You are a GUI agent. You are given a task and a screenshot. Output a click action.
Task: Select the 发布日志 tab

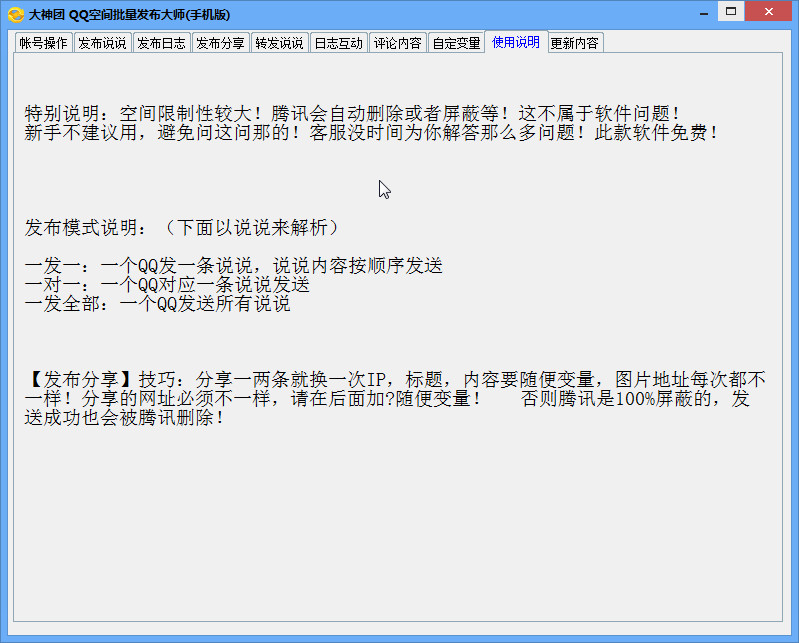click(x=162, y=43)
